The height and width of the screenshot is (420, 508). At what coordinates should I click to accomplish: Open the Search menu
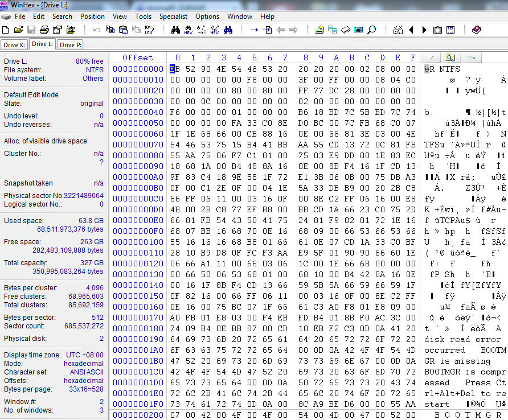[x=62, y=17]
